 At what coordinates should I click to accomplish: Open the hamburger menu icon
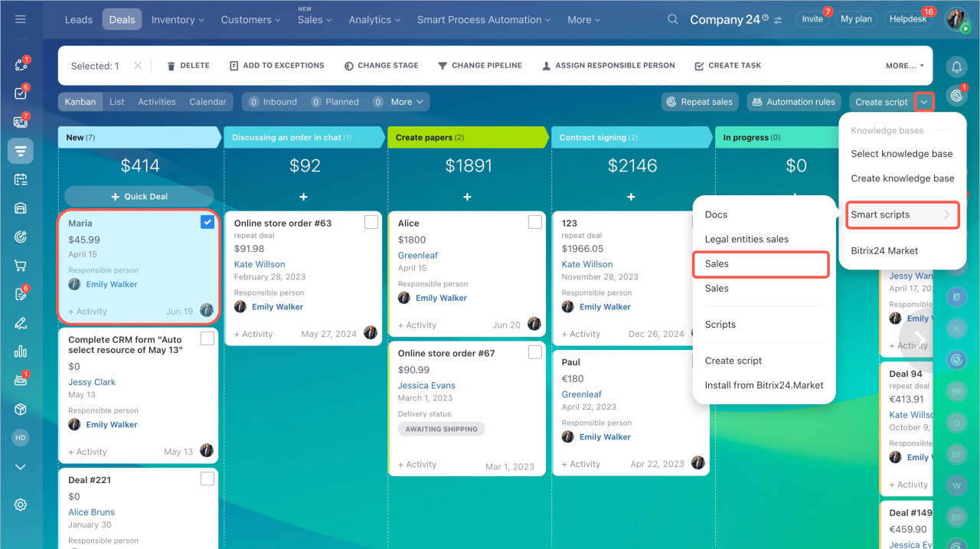click(21, 19)
